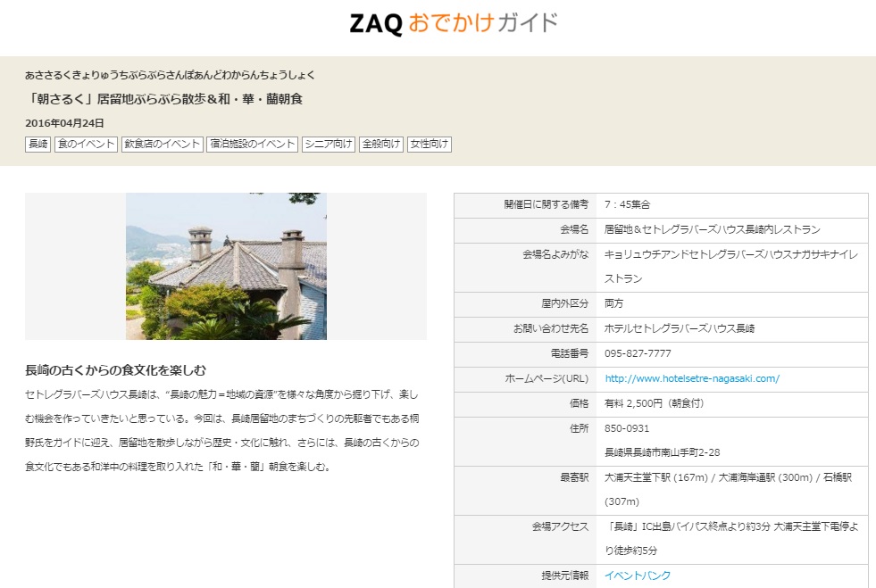Click the event date 2016年04月24日
Image resolution: width=876 pixels, height=588 pixels.
pos(64,123)
